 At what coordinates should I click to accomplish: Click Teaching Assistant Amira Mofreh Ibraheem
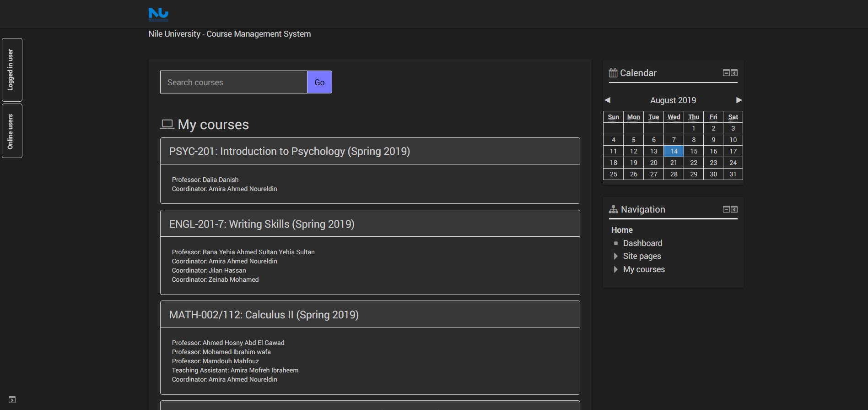(x=235, y=370)
